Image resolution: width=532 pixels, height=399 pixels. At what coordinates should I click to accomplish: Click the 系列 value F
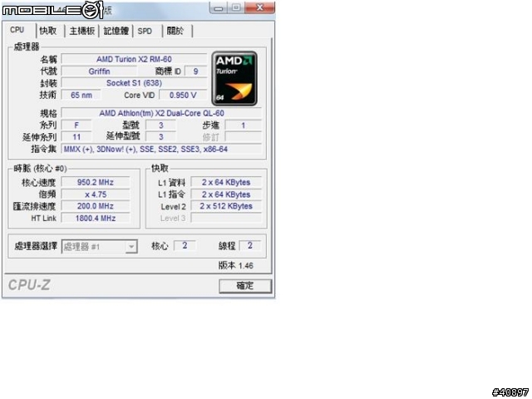pyautogui.click(x=76, y=126)
